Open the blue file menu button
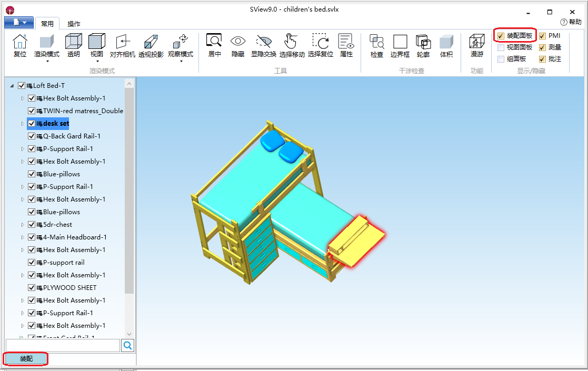The image size is (588, 371). (19, 23)
